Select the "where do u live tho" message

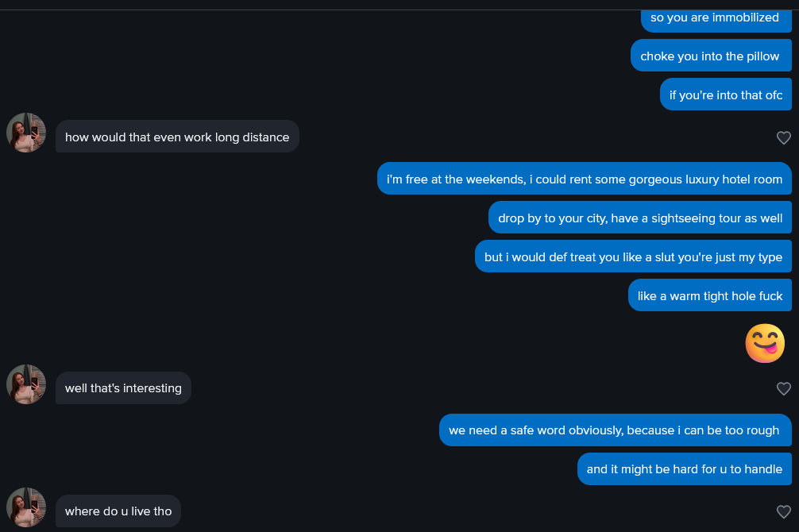(118, 511)
